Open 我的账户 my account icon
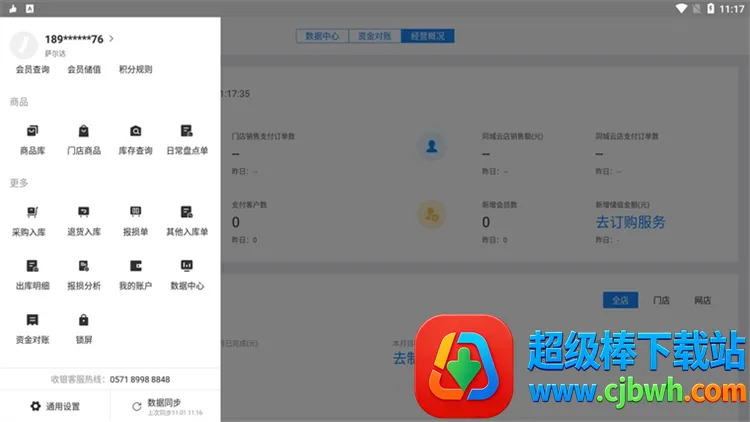Image resolution: width=750 pixels, height=422 pixels. tap(135, 266)
